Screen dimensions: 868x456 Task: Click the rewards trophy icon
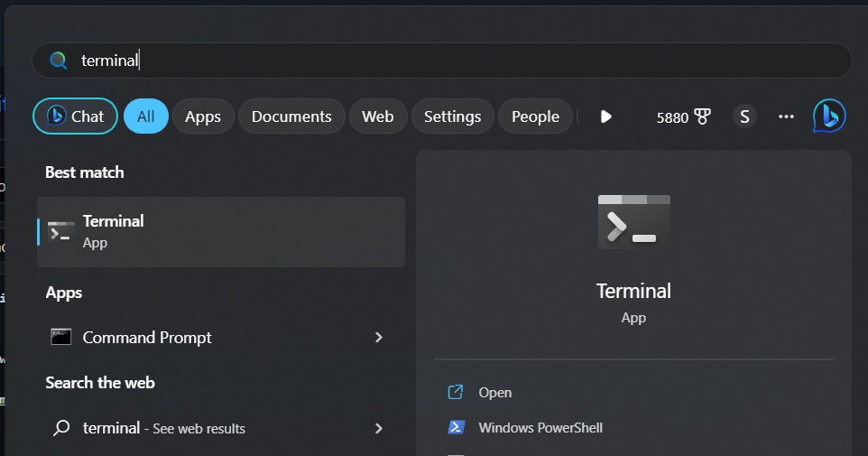[703, 116]
